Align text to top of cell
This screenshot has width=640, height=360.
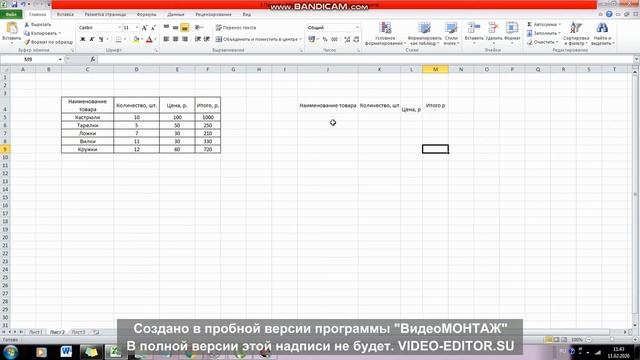[x=167, y=27]
